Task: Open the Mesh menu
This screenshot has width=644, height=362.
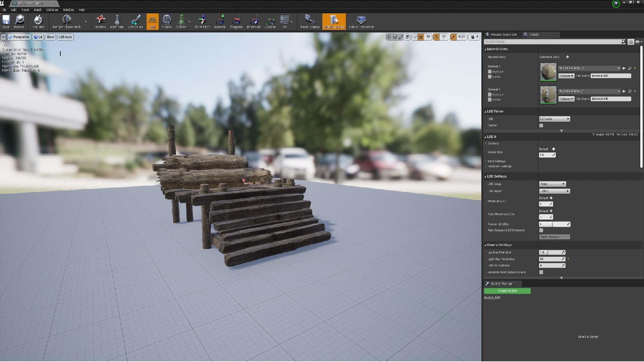Action: click(x=37, y=10)
